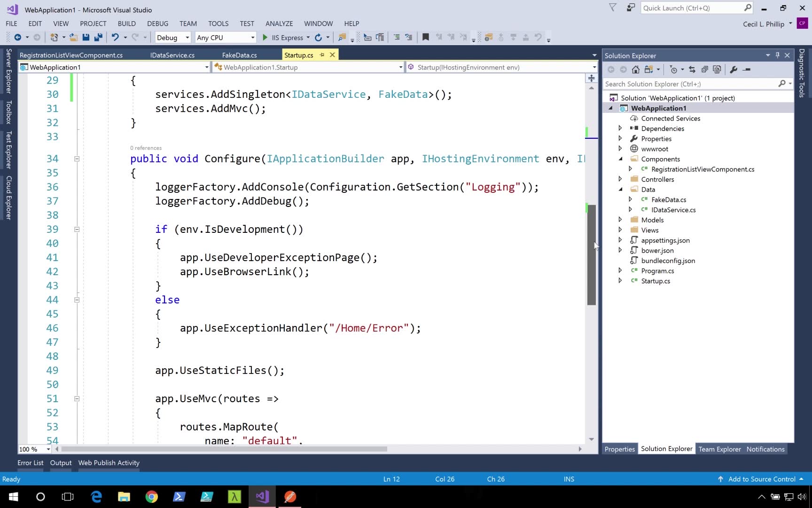Image resolution: width=812 pixels, height=508 pixels.
Task: Open Visual Studio feedback icon beside notifications flag
Action: [x=631, y=8]
